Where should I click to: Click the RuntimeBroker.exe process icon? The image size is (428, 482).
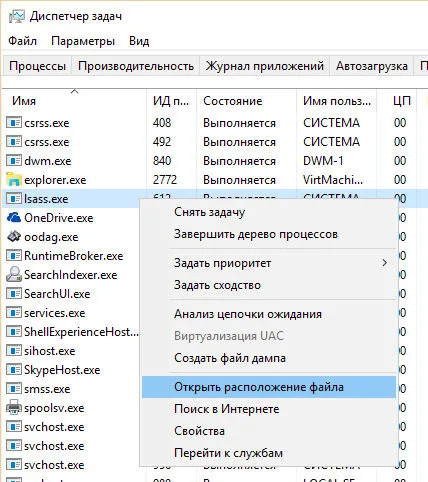(14, 256)
